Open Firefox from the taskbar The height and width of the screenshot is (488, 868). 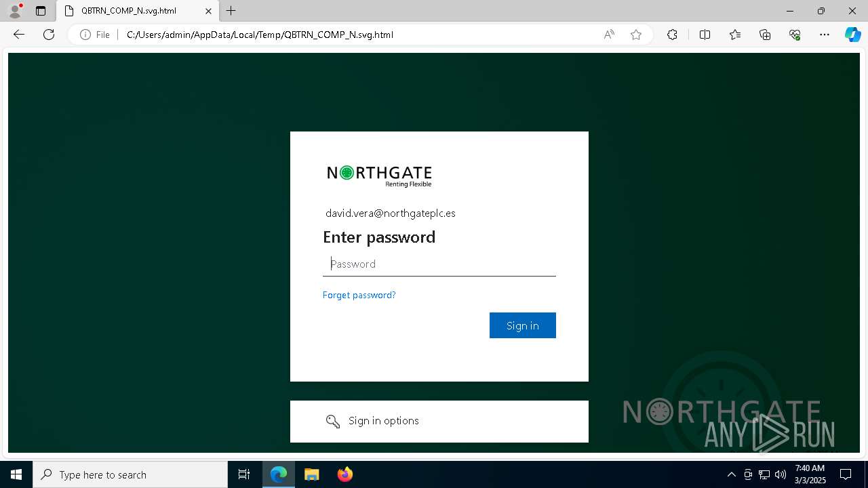[344, 474]
